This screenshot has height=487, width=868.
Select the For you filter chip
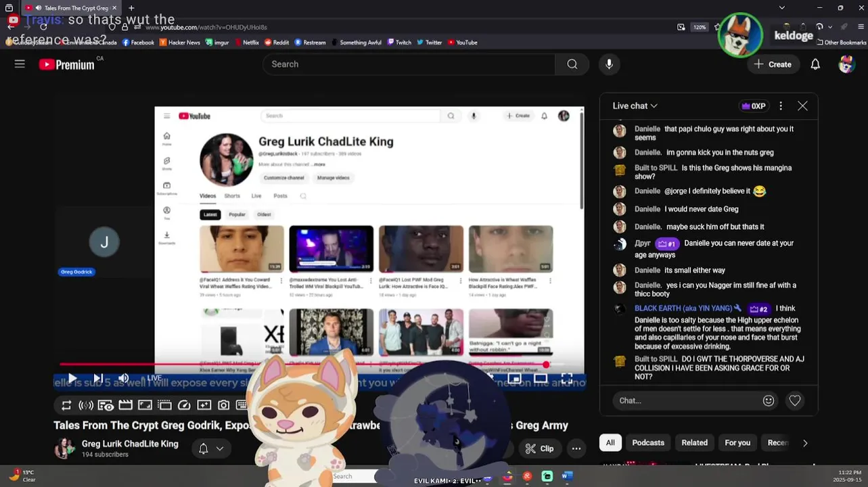[737, 443]
